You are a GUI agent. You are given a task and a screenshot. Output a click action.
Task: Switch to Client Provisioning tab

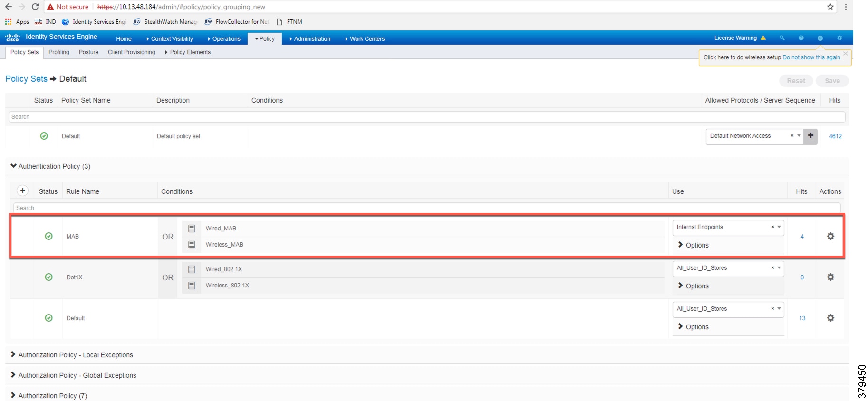click(x=132, y=52)
